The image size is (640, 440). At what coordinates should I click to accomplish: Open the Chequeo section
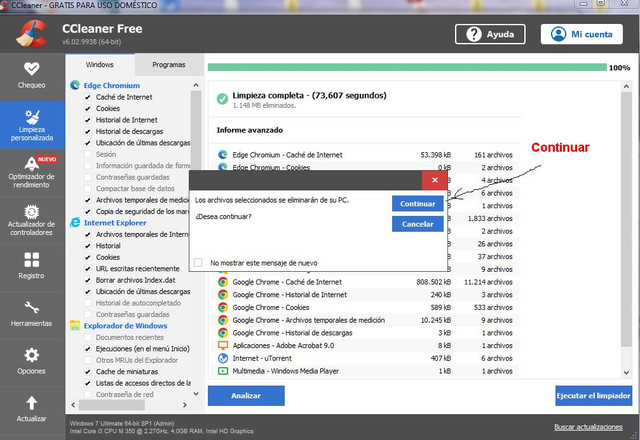point(31,76)
